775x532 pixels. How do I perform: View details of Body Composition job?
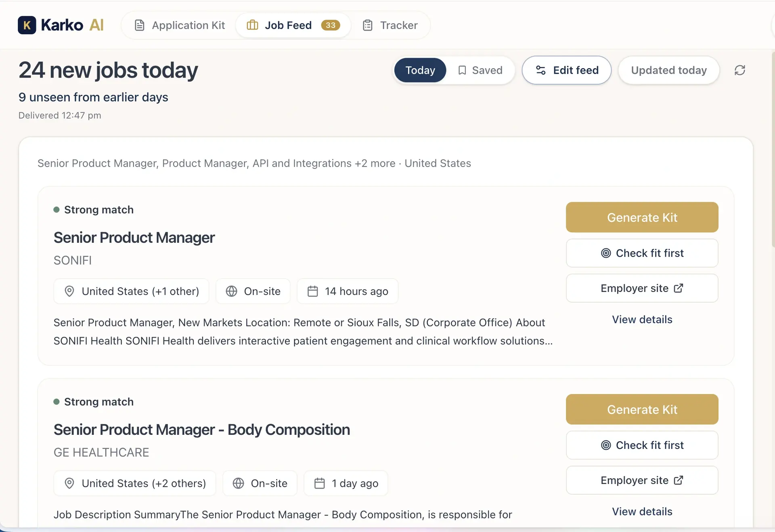click(x=642, y=511)
